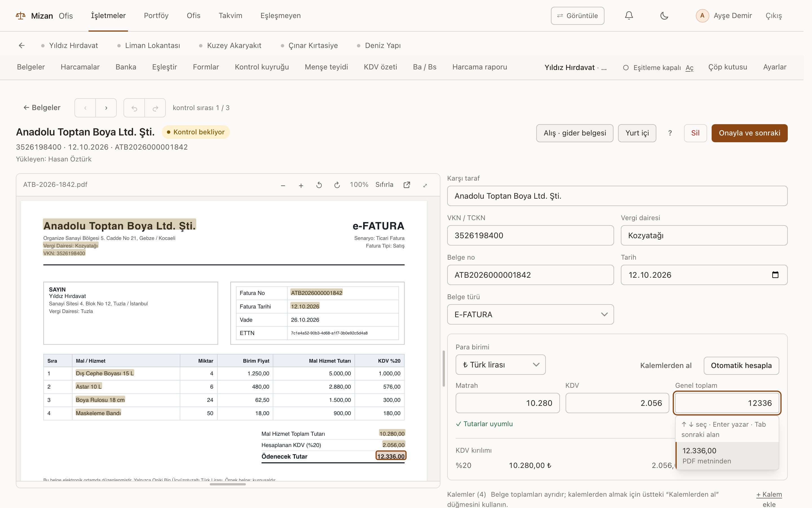The image size is (812, 508).
Task: Zoom in the PDF viewer
Action: 301,185
